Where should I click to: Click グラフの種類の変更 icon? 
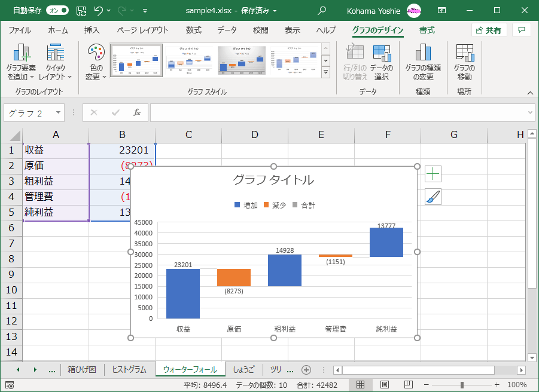(x=423, y=62)
